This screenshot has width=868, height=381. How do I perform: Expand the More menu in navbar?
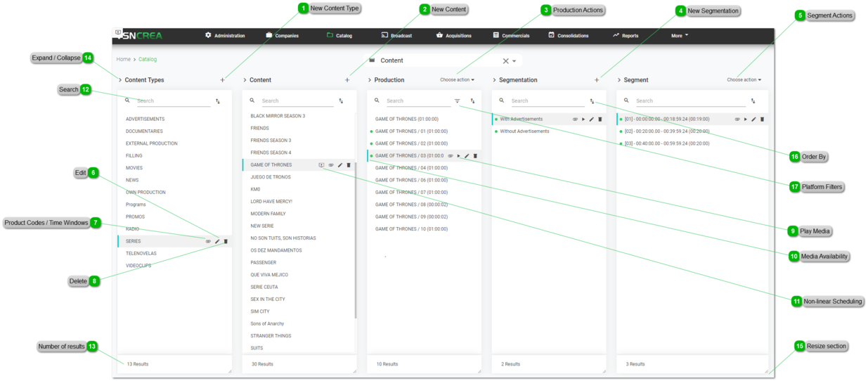click(x=679, y=35)
